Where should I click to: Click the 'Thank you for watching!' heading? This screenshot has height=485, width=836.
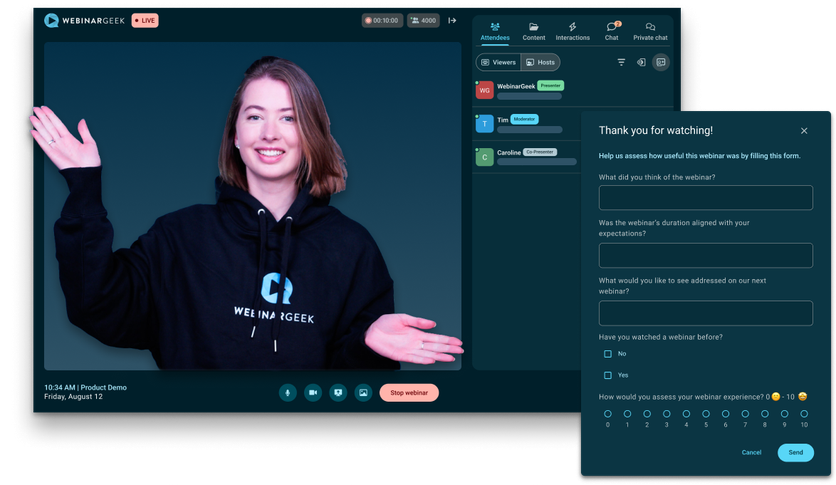point(655,131)
